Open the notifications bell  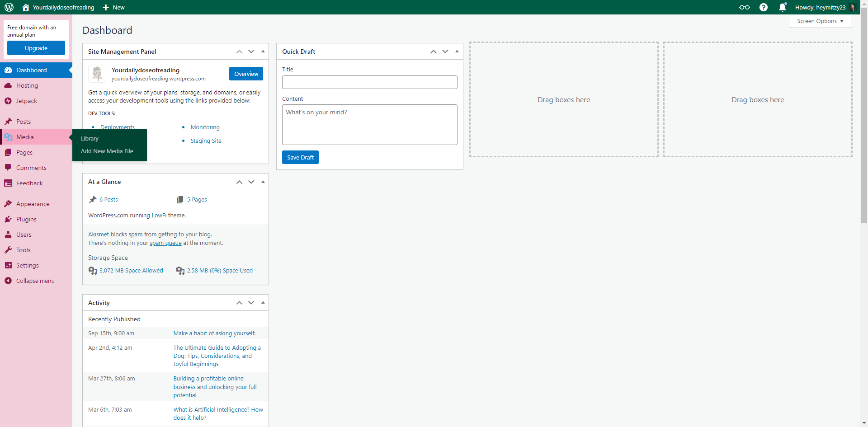tap(783, 7)
